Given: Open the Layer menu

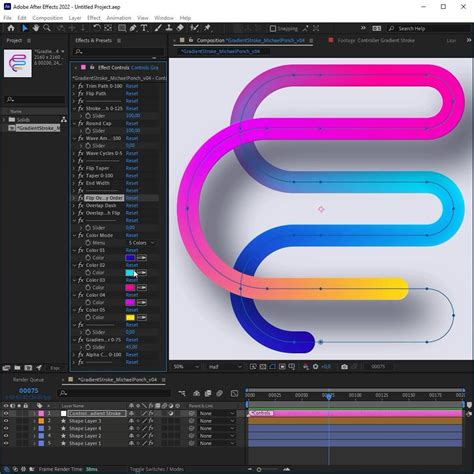Looking at the screenshot, I should (x=75, y=18).
